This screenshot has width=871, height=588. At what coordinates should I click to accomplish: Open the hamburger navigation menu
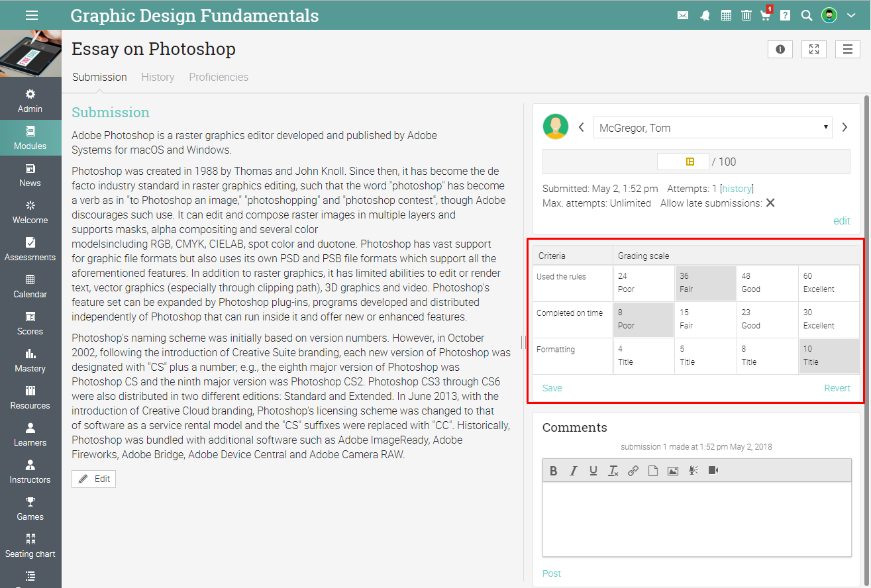pyautogui.click(x=31, y=15)
